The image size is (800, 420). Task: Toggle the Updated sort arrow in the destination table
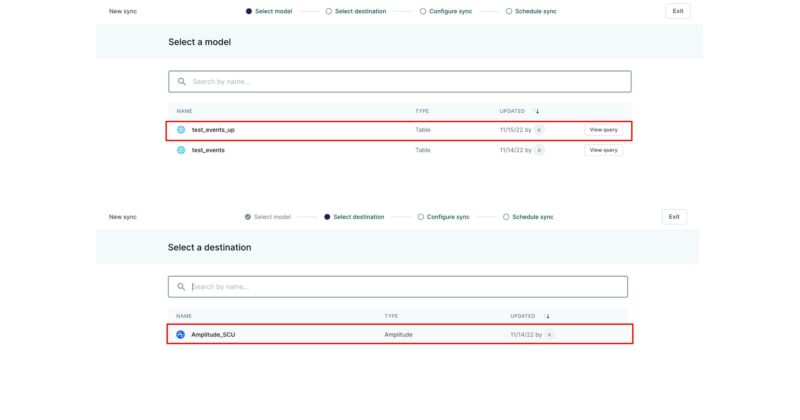tap(546, 316)
